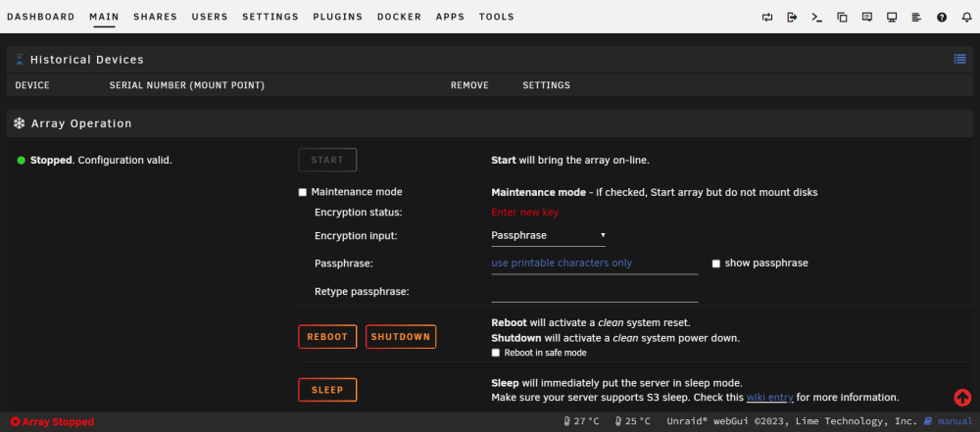Screen dimensions: 980x432
Task: Toggle help with the question mark icon
Action: pyautogui.click(x=941, y=18)
